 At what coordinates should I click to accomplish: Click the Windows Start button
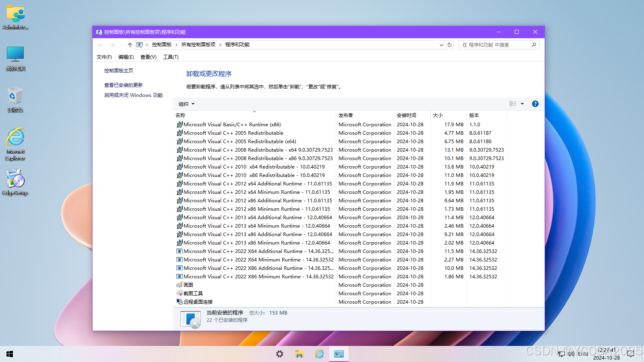tap(10, 354)
